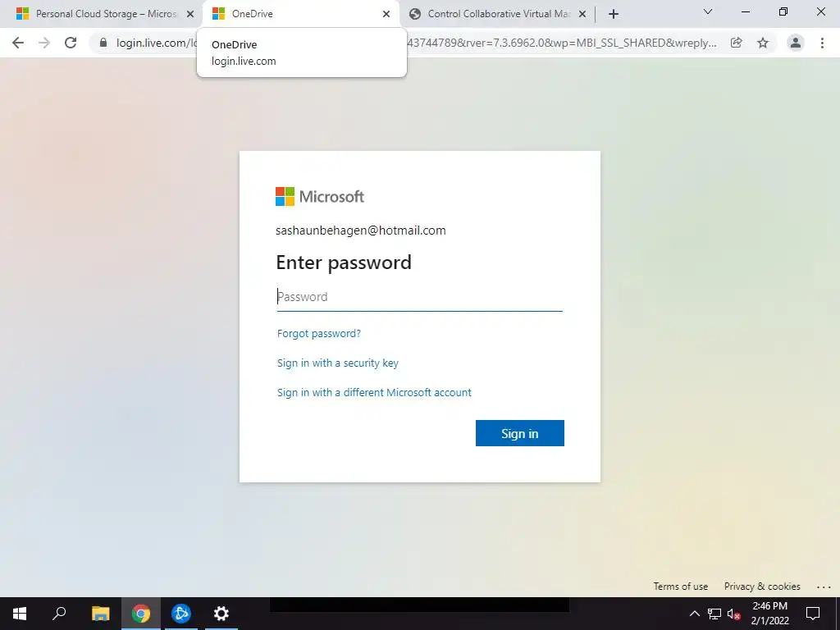Show hidden system tray icons
Viewport: 840px width, 630px height.
click(694, 614)
